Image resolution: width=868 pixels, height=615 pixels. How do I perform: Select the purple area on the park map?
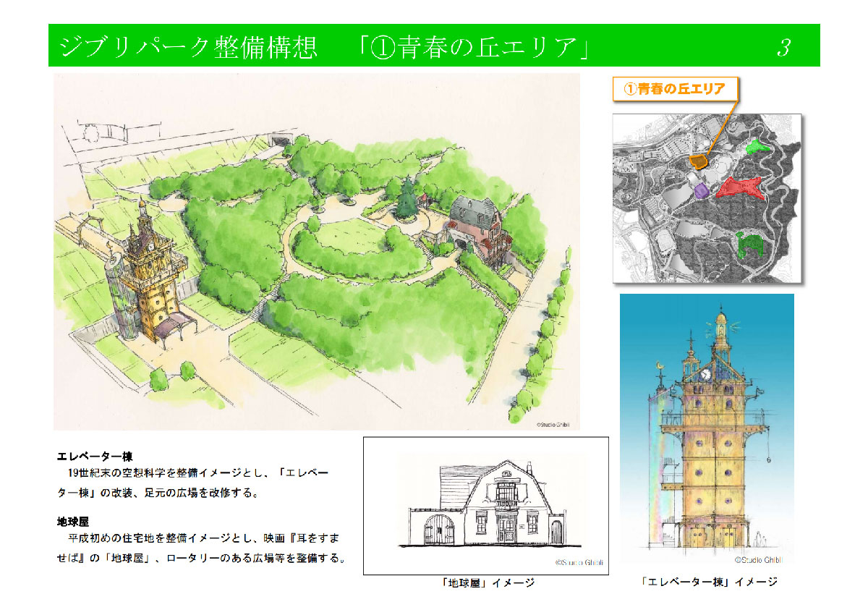point(700,191)
